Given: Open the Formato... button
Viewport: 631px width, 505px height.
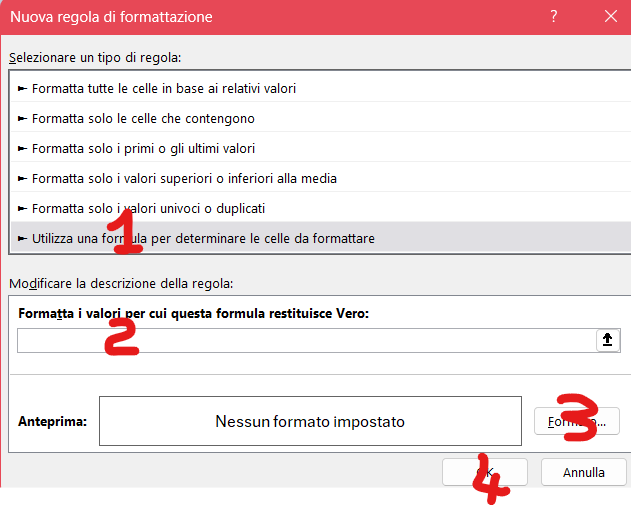Looking at the screenshot, I should click(577, 421).
